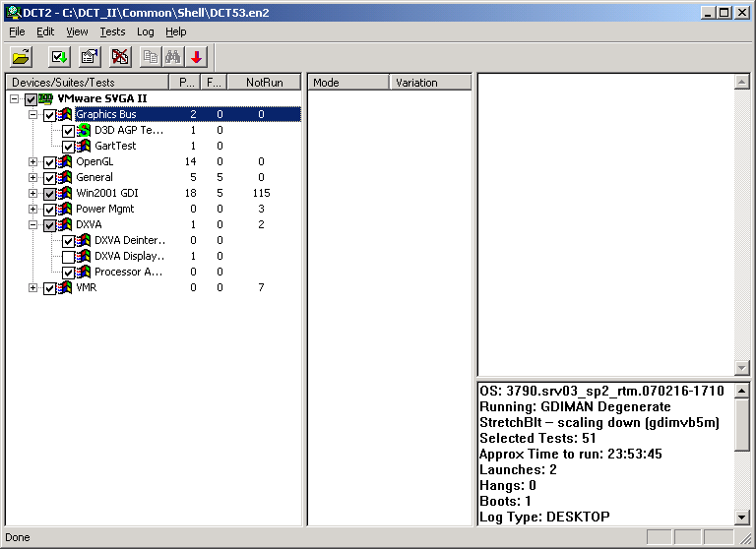Click the checkbox with green arrow toolbar icon
This screenshot has width=756, height=549.
tap(59, 57)
